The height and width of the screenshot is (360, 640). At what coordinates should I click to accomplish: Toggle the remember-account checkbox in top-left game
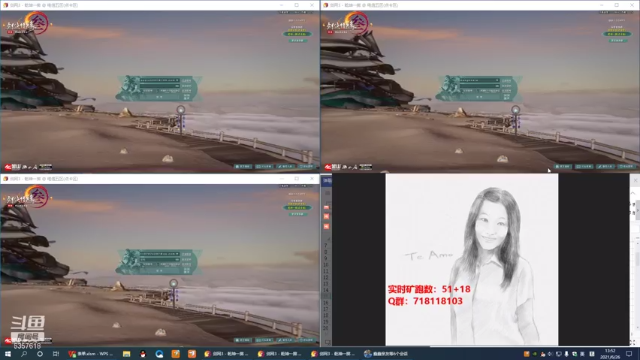[142, 91]
